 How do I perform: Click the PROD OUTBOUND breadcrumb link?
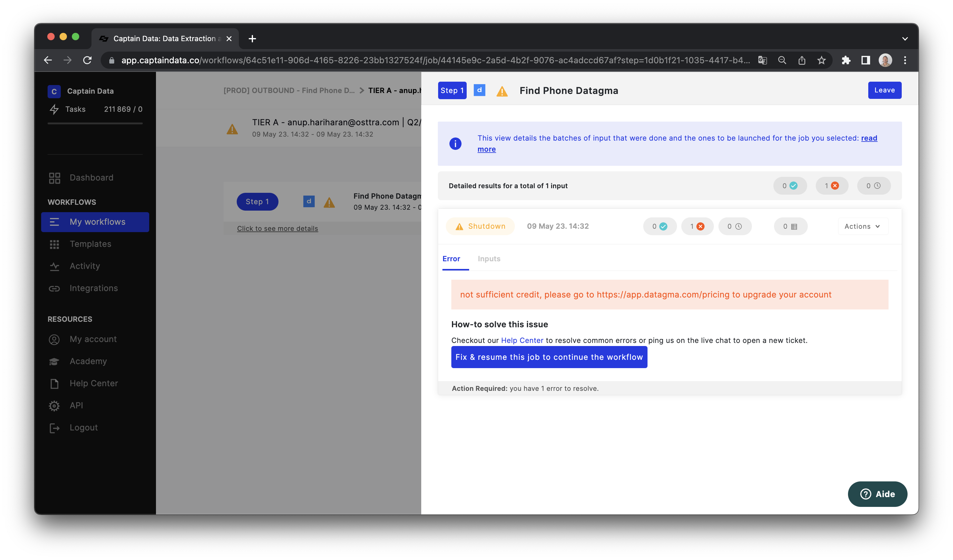[289, 90]
